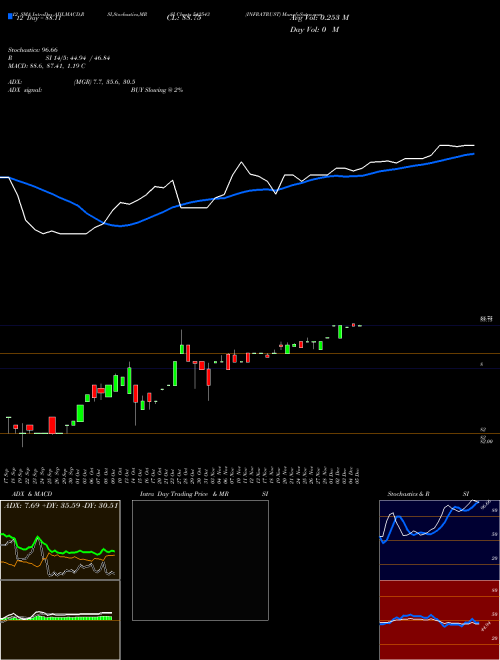The height and width of the screenshot is (660, 500).
Task: Open the red RSI indicator chart
Action: tap(439, 620)
